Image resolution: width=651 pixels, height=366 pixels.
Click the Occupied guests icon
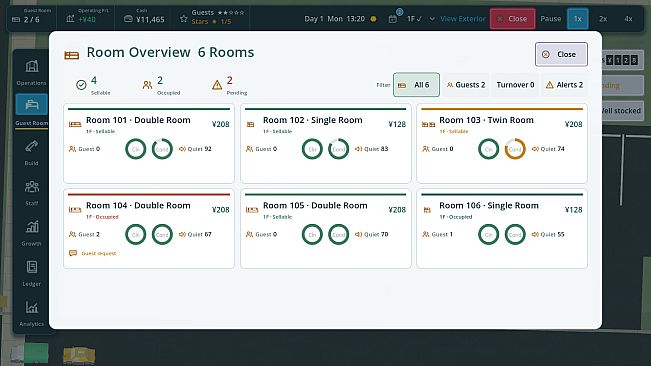click(x=147, y=85)
